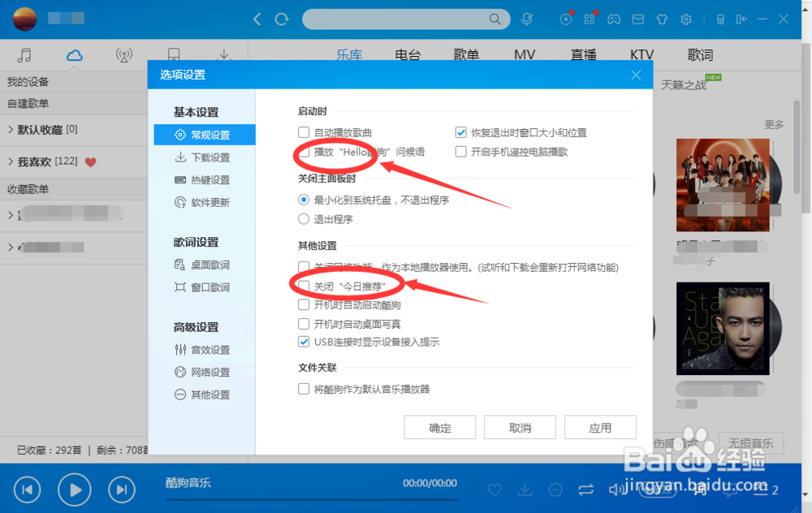The width and height of the screenshot is (812, 513).
Task: Switch to KTV tab
Action: point(642,55)
